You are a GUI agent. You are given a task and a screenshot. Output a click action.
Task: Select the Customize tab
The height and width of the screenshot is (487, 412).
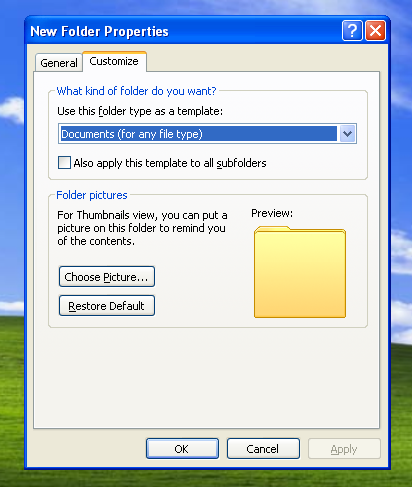pyautogui.click(x=114, y=61)
